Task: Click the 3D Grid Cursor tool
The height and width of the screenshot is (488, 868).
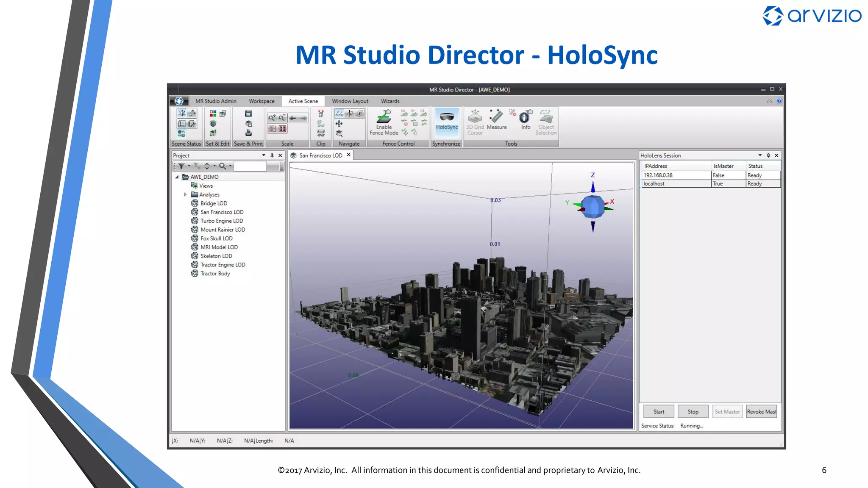Action: (475, 122)
